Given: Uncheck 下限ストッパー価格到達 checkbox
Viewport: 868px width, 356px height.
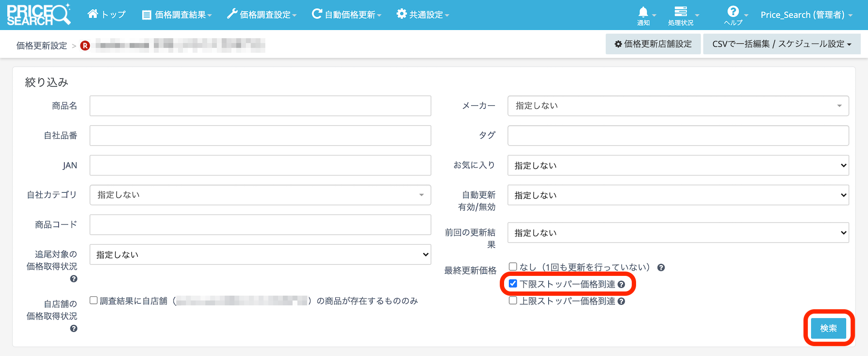Looking at the screenshot, I should (x=513, y=284).
